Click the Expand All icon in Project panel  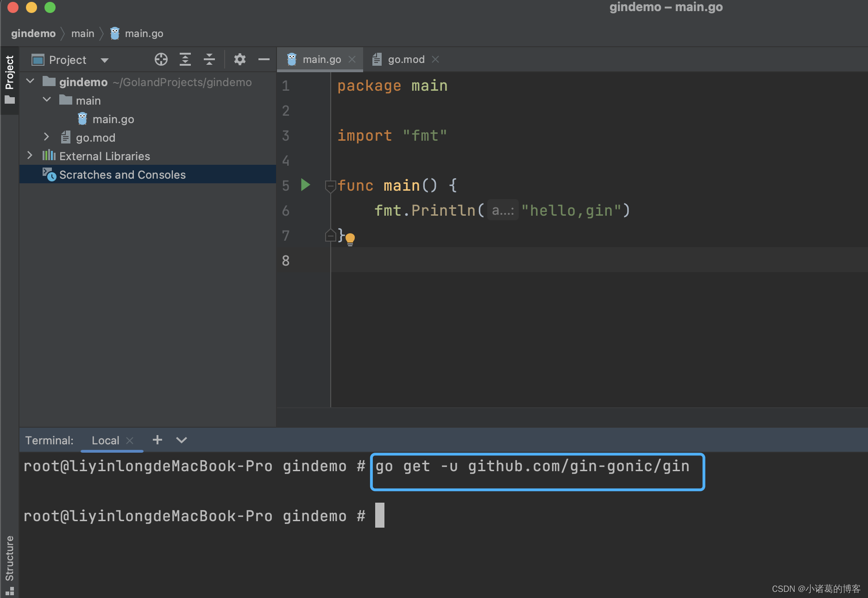point(185,59)
